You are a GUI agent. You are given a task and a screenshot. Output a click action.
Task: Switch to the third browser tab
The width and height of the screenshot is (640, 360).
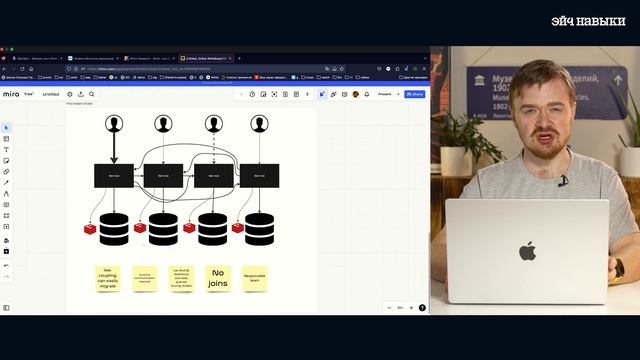pyautogui.click(x=149, y=58)
